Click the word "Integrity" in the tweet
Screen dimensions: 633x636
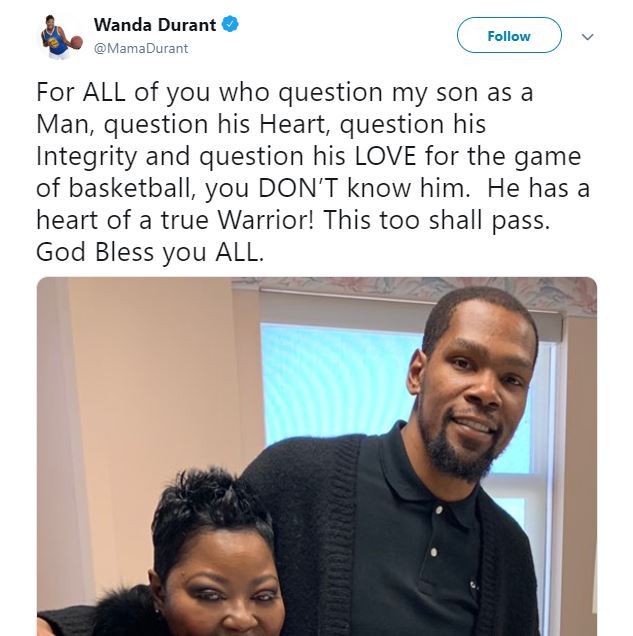pyautogui.click(x=86, y=157)
